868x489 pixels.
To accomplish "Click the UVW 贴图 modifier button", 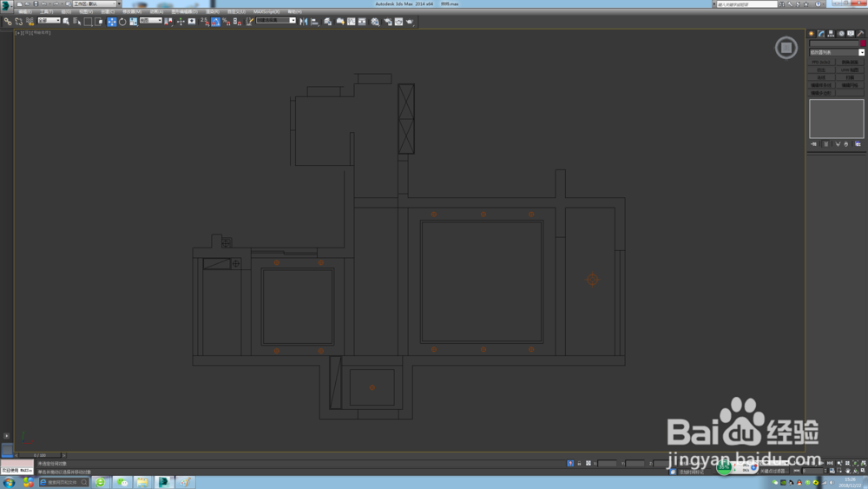I will 850,69.
